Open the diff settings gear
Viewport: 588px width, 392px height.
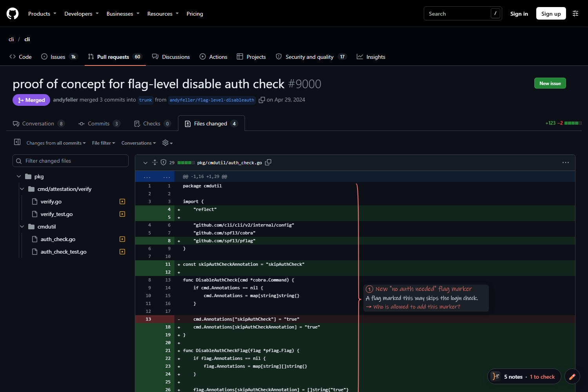[x=167, y=143]
